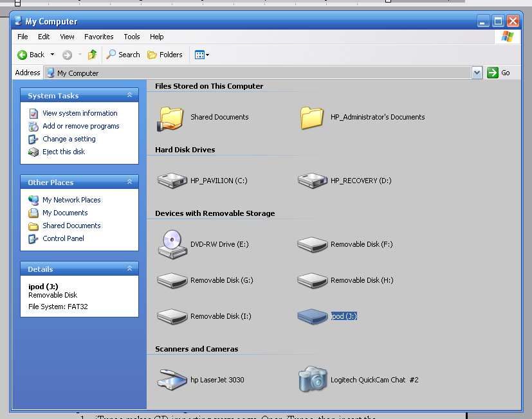This screenshot has height=419, width=532.
Task: Click the My Computer title bar icon
Action: (x=18, y=21)
